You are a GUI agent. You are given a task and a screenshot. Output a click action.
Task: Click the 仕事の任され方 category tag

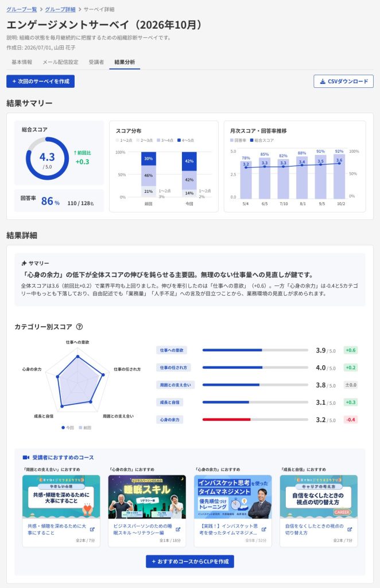pos(173,367)
